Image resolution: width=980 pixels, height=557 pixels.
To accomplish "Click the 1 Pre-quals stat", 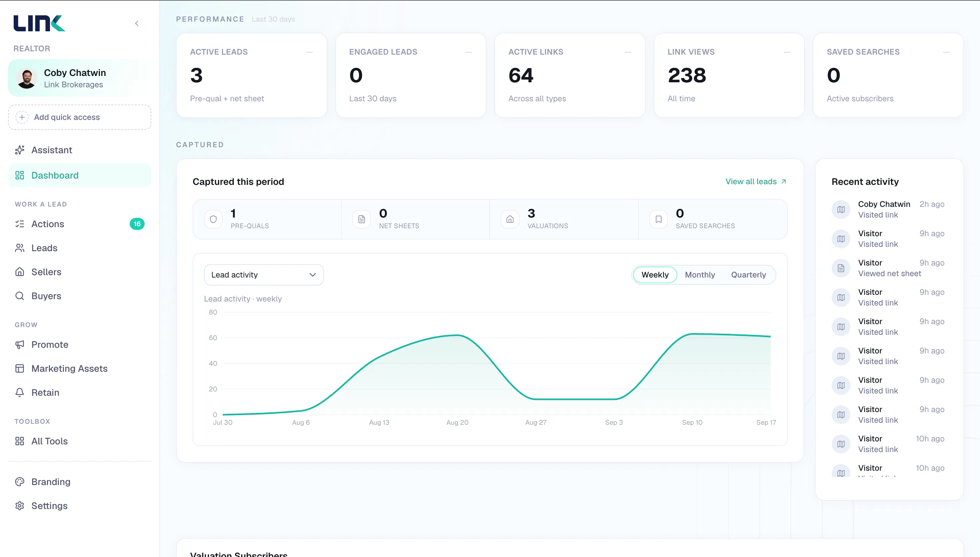I will (267, 219).
